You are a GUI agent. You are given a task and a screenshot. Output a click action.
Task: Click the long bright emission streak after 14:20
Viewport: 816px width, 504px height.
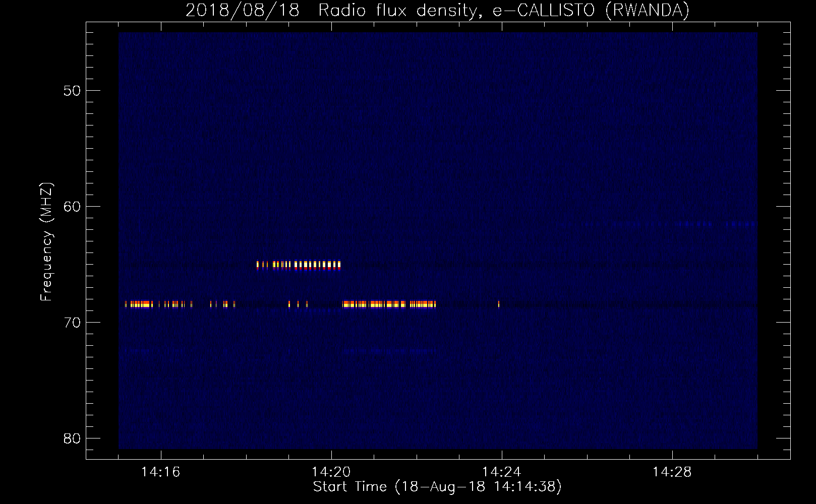pos(389,304)
